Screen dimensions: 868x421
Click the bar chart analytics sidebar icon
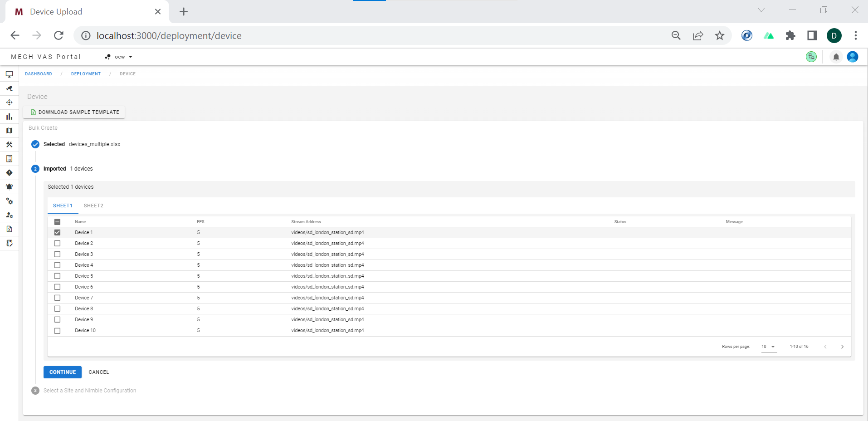[9, 117]
